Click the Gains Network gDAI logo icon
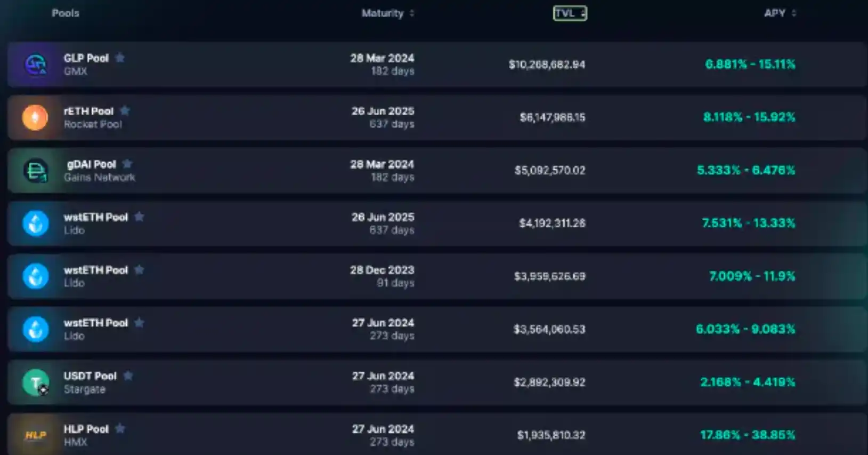 (x=36, y=171)
